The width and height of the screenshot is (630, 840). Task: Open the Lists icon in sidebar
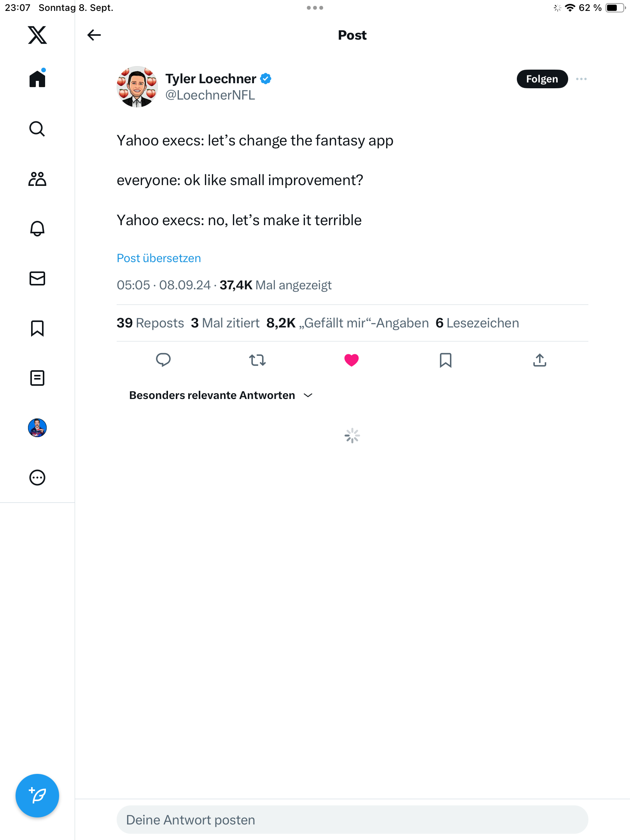37,378
